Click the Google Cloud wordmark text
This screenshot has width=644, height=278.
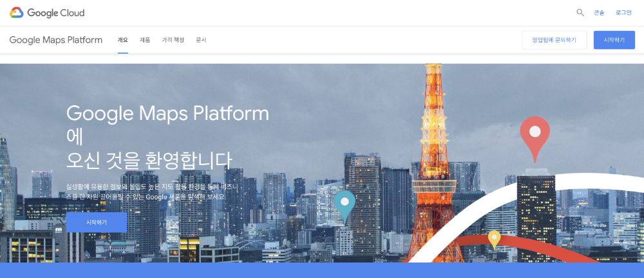click(56, 13)
